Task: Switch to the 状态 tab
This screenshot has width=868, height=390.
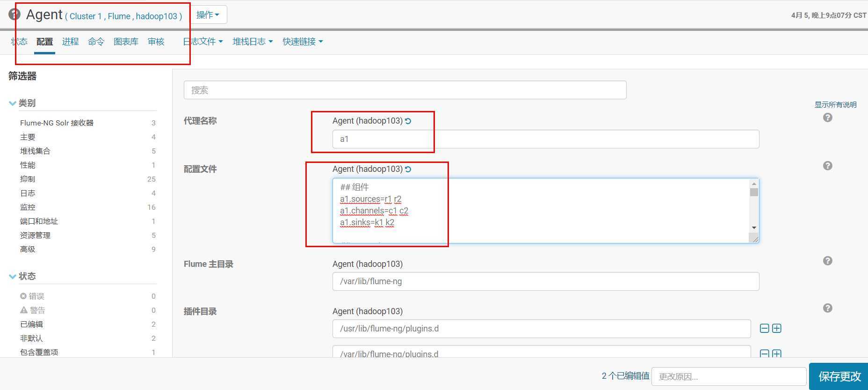Action: (19, 42)
